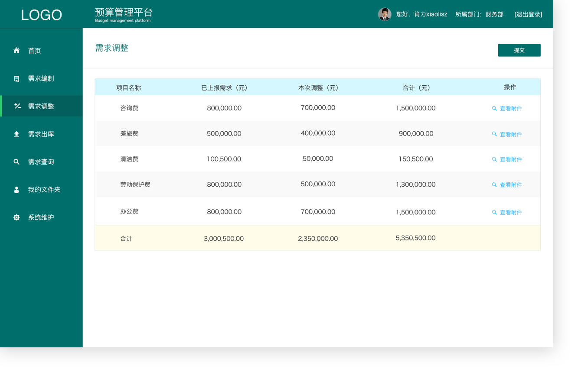Submit the adjustment with 提交 button

[x=519, y=50]
